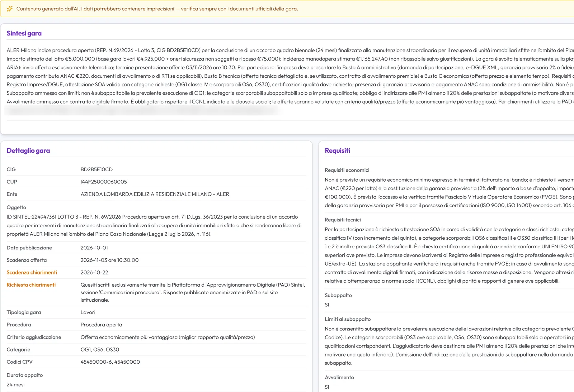Click the orange 'Richiesta chiarimenti' label
This screenshot has width=574, height=392.
(x=31, y=285)
